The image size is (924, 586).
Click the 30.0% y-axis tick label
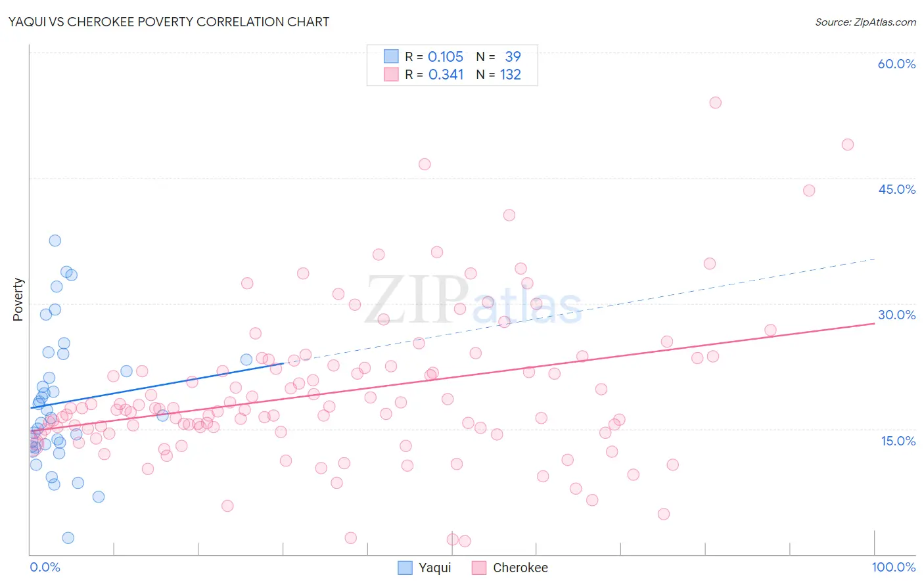[x=896, y=315]
